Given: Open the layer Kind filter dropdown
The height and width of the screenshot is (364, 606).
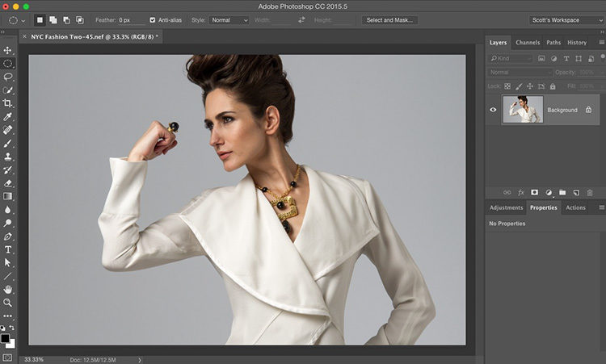Looking at the screenshot, I should coord(511,58).
